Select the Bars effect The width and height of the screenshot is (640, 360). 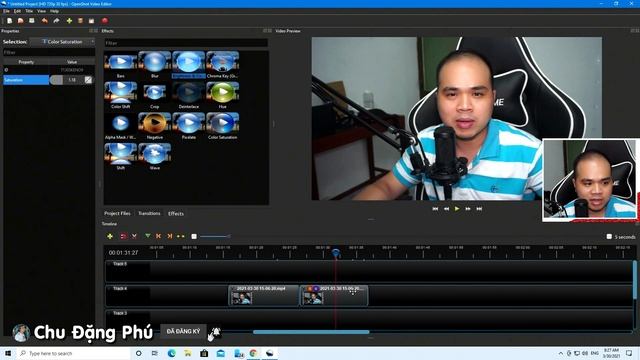[x=121, y=65]
